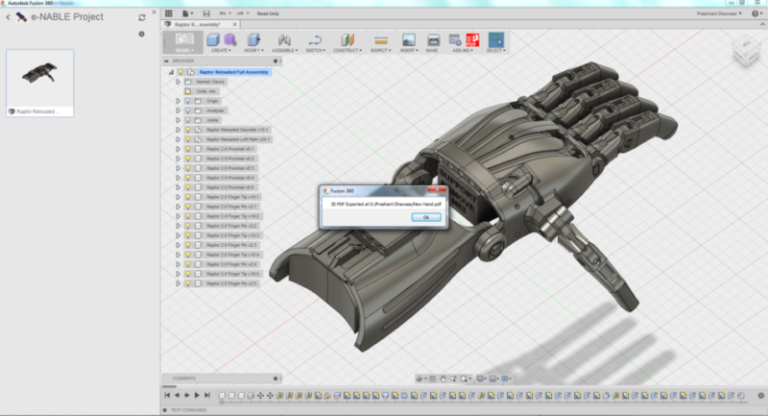Click the Select tool icon

tap(496, 40)
